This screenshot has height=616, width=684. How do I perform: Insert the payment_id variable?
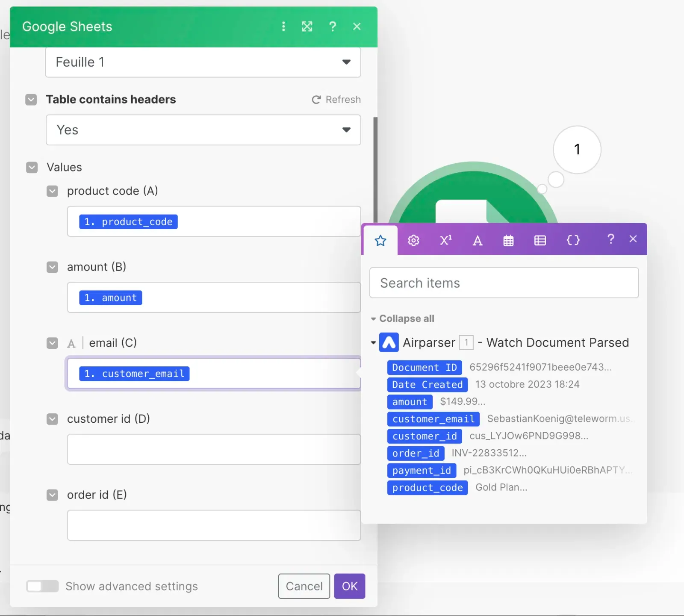tap(422, 470)
